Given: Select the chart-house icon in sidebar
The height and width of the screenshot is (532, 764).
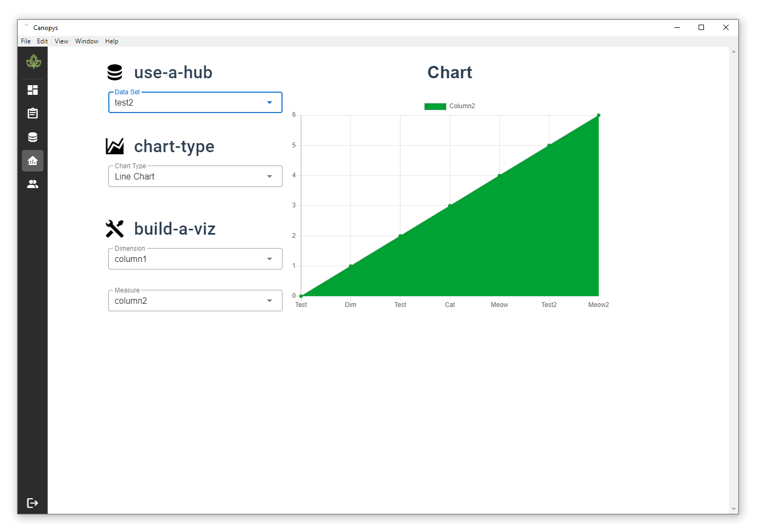Looking at the screenshot, I should coord(33,161).
